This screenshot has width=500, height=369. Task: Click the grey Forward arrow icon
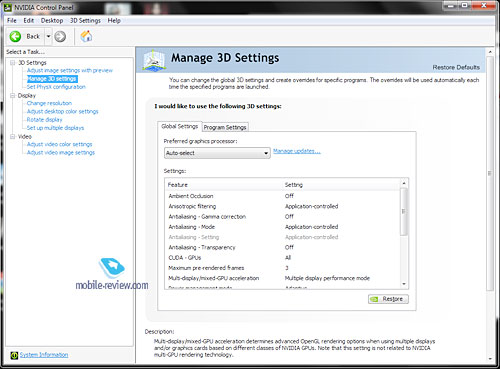tap(60, 36)
